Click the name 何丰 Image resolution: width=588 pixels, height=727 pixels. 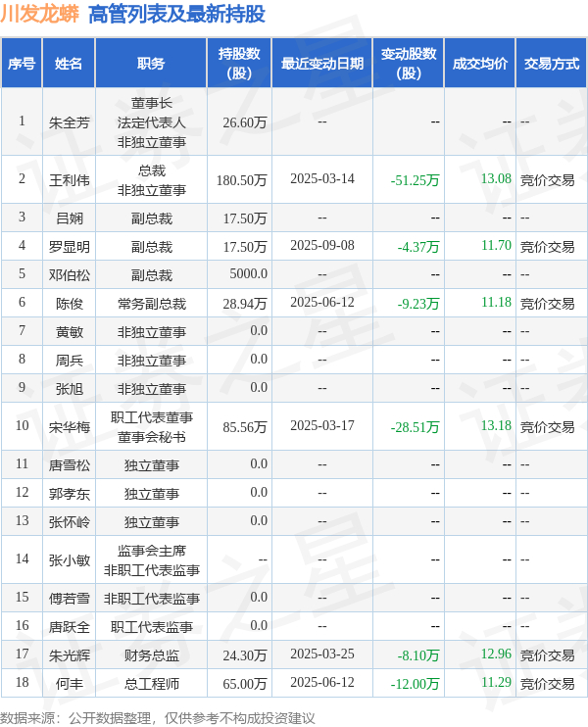[x=70, y=684]
